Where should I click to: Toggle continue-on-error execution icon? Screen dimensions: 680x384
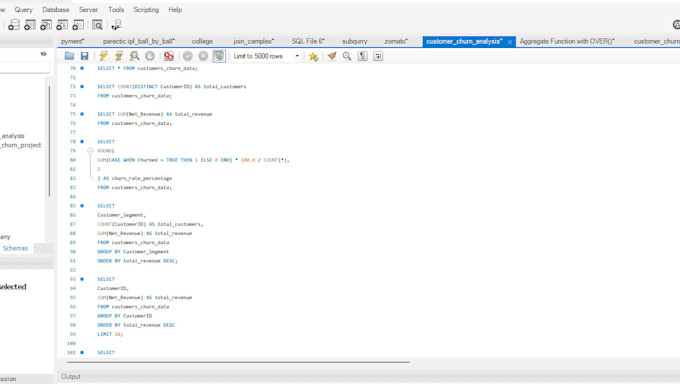(x=169, y=56)
